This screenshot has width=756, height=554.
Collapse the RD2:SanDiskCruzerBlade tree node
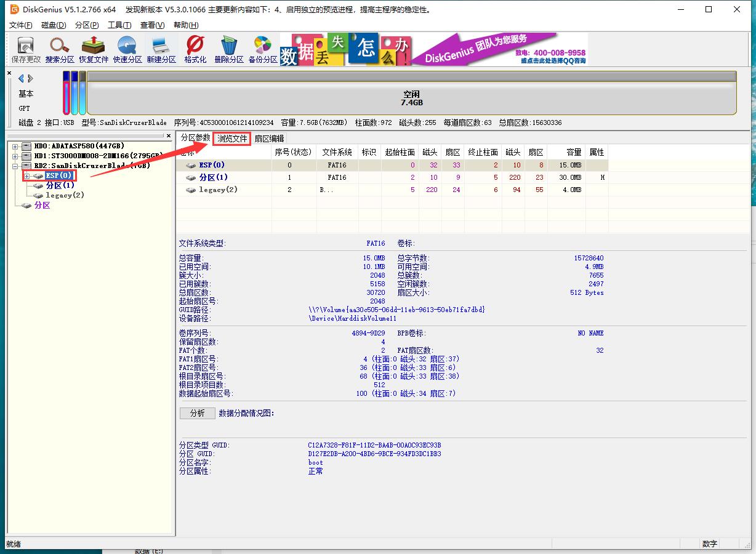pos(15,166)
